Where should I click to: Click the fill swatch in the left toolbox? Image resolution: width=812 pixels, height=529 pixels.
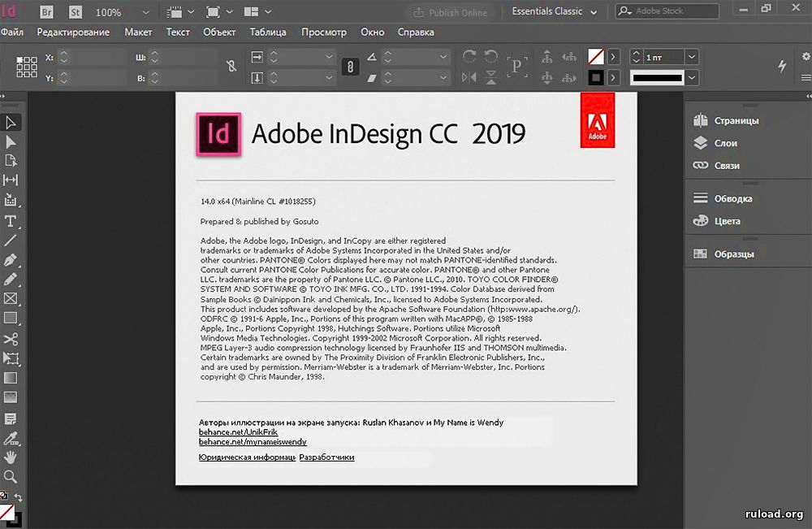pyautogui.click(x=6, y=511)
